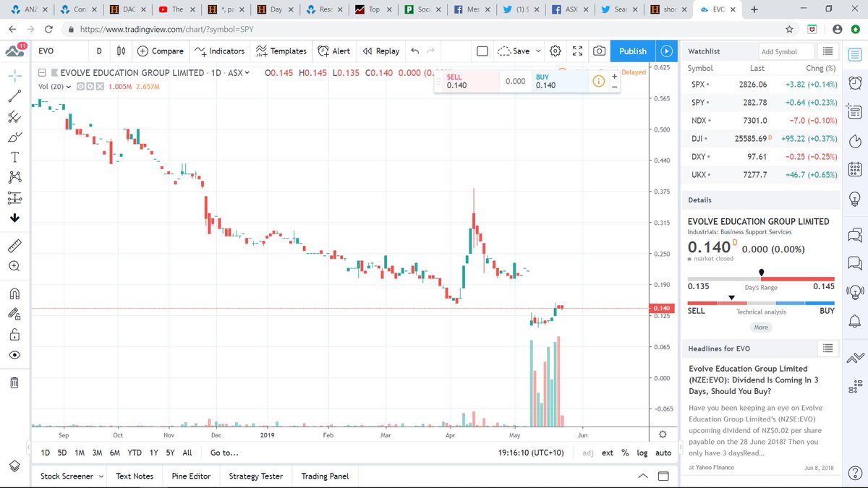
Task: Select the Text annotation tool
Action: click(14, 157)
